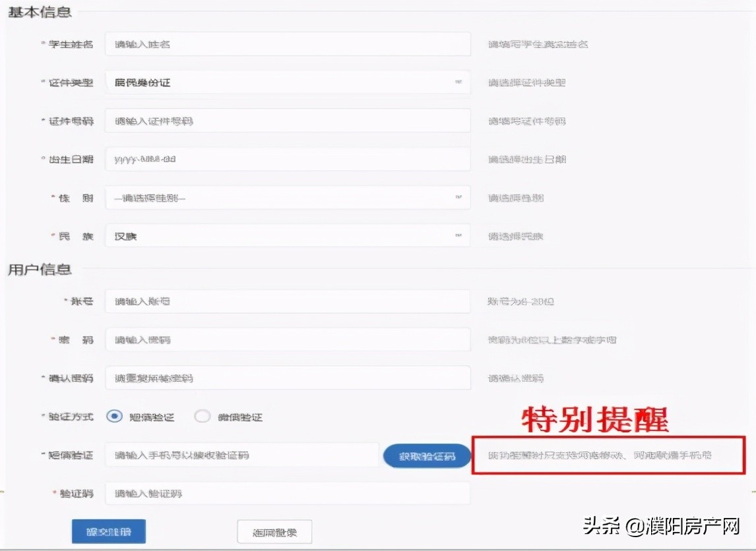Viewport: 756px width, 551px height.
Task: Click the 出生日期 field label
Action: 71,159
